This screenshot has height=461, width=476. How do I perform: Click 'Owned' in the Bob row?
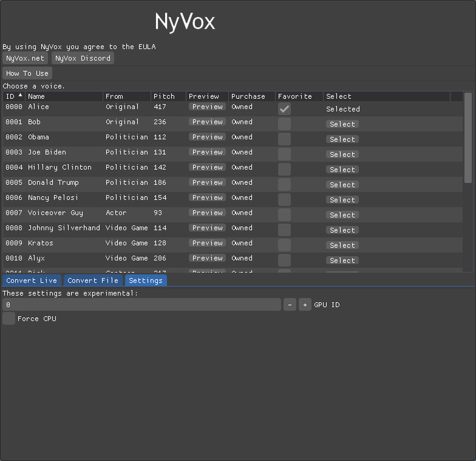pos(242,122)
